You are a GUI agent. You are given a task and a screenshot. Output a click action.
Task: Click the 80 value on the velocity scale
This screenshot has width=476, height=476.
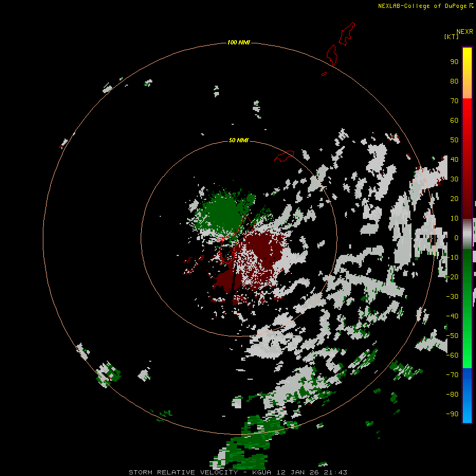[454, 81]
